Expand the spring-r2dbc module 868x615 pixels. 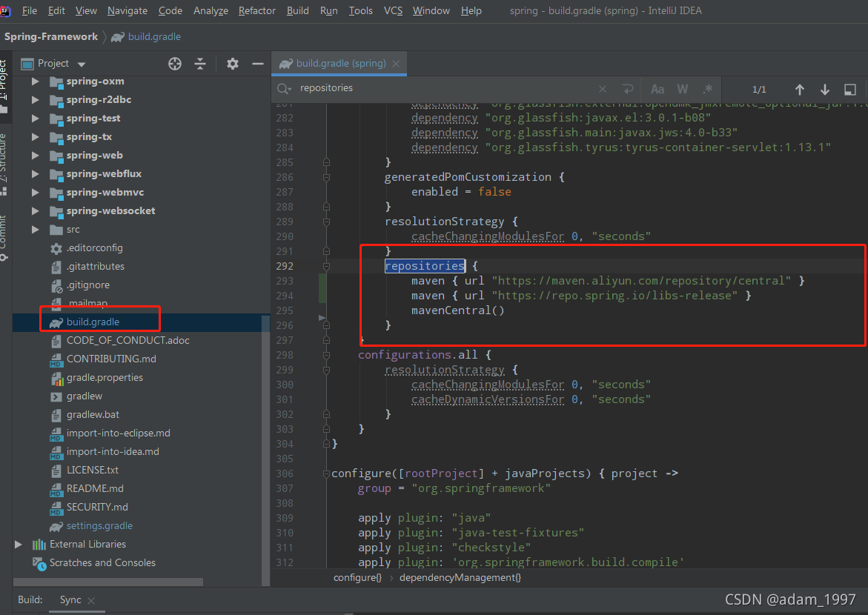click(x=36, y=100)
